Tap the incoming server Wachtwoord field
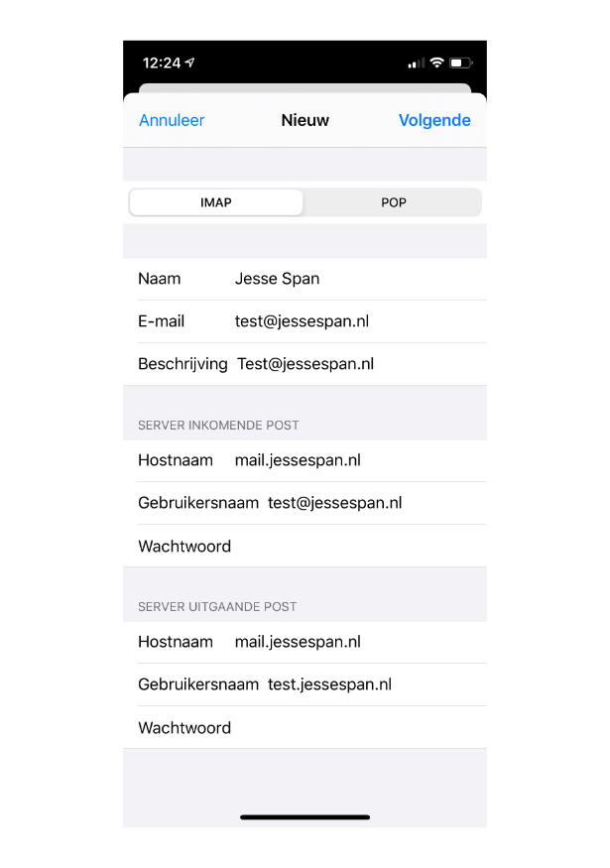The image size is (610, 868). tap(305, 547)
